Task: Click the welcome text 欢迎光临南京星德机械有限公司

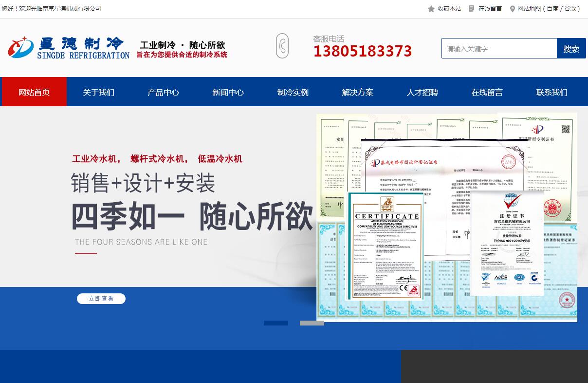Action: (x=60, y=9)
